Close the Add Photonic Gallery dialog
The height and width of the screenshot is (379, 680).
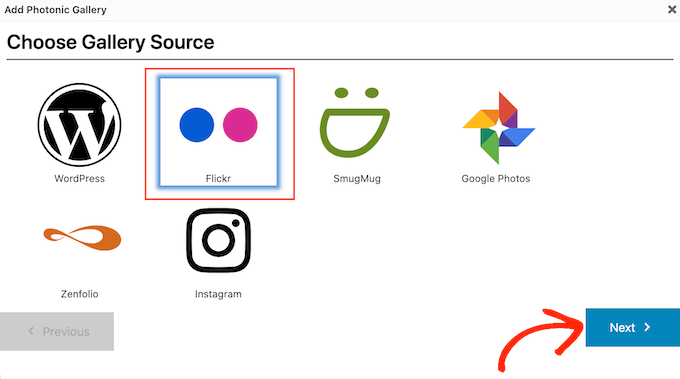(672, 10)
